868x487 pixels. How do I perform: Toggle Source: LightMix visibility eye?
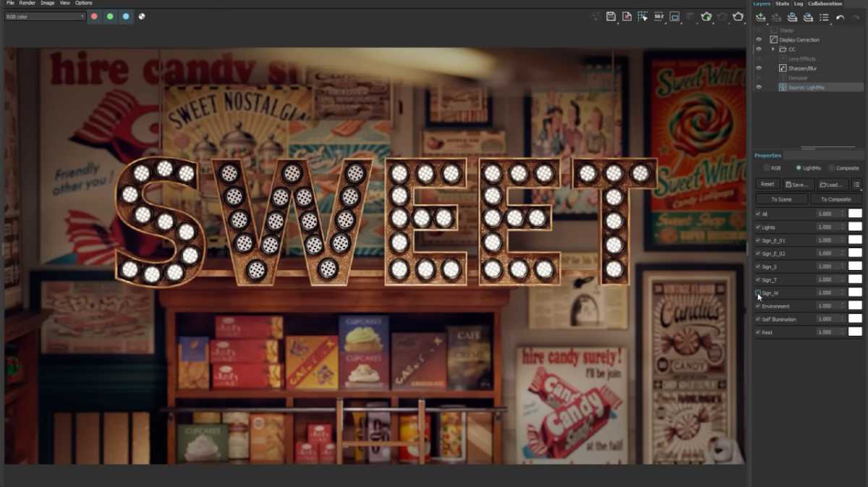pos(759,87)
